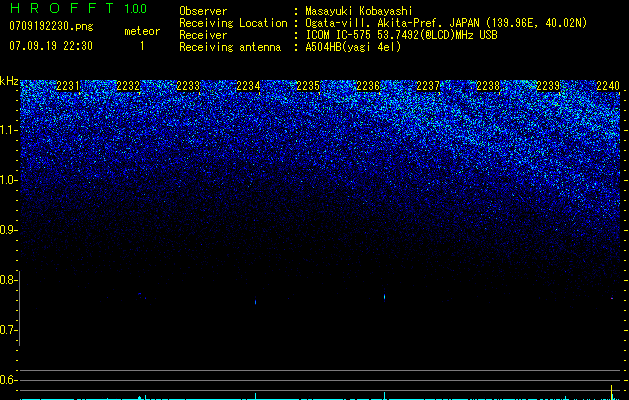Click the Receiving Location field label
Viewport: 629px width, 400px height.
coord(233,23)
